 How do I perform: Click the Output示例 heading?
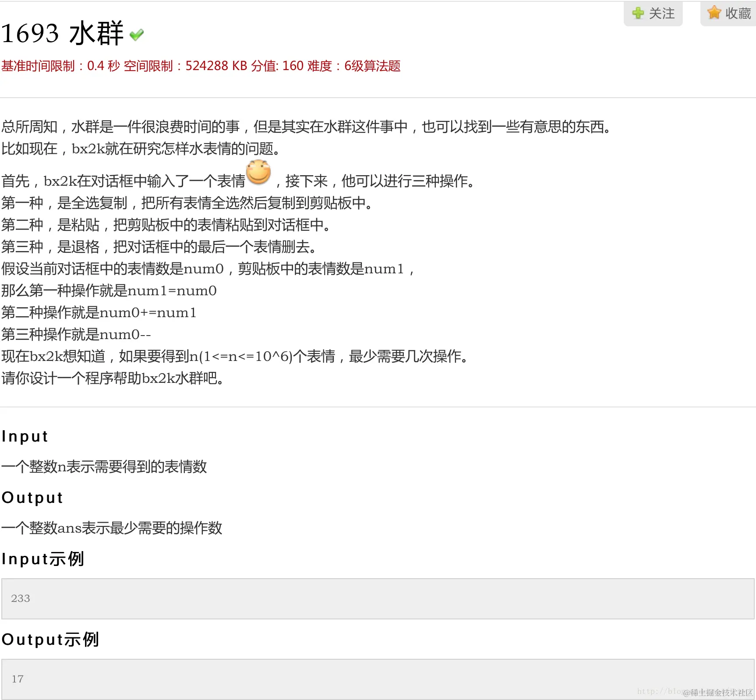[x=50, y=640]
